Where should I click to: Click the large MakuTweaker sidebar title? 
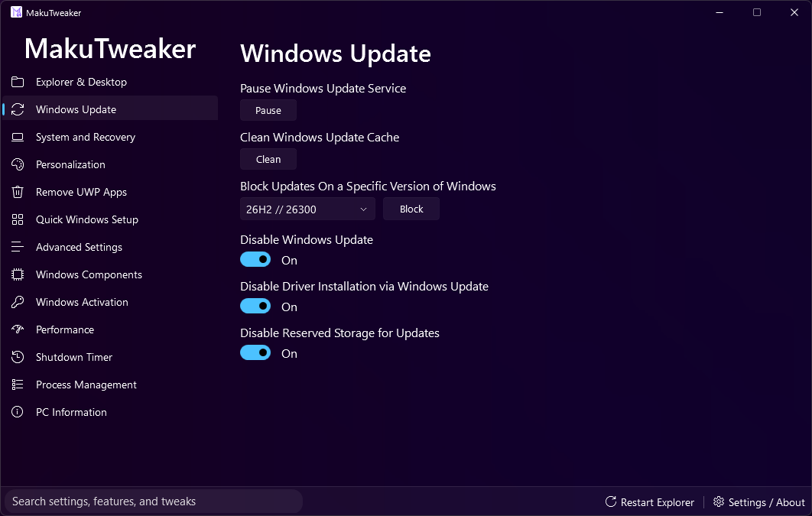point(110,49)
